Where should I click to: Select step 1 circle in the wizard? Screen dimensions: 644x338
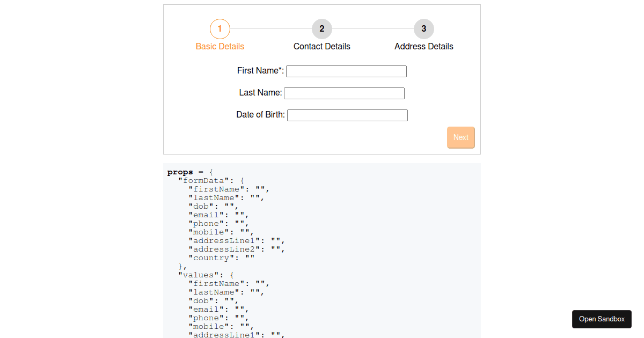(x=220, y=29)
